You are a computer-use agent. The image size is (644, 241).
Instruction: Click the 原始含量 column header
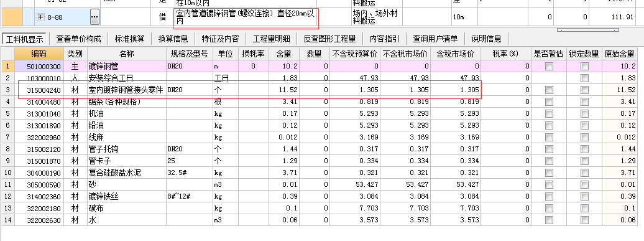point(619,54)
